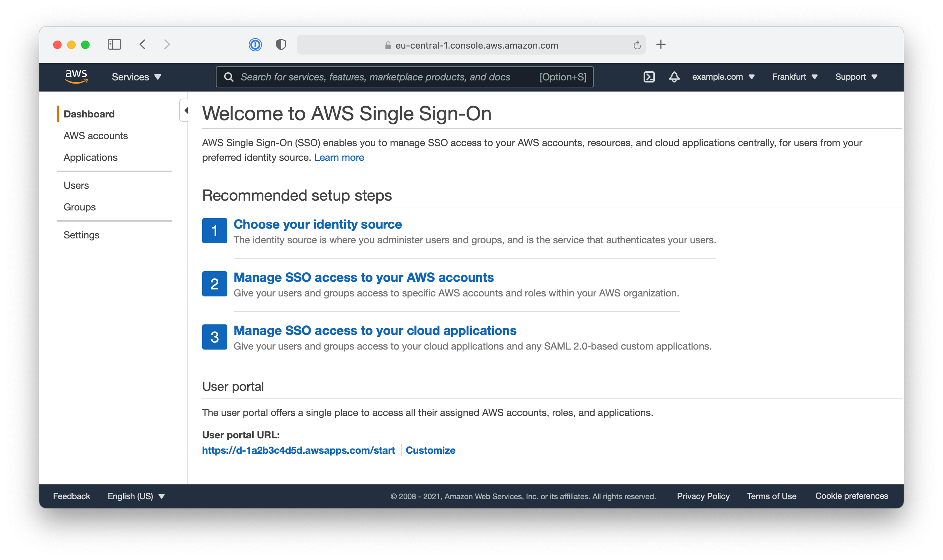Open the example.com account dropdown
Screen dimensions: 943x560
pos(723,77)
